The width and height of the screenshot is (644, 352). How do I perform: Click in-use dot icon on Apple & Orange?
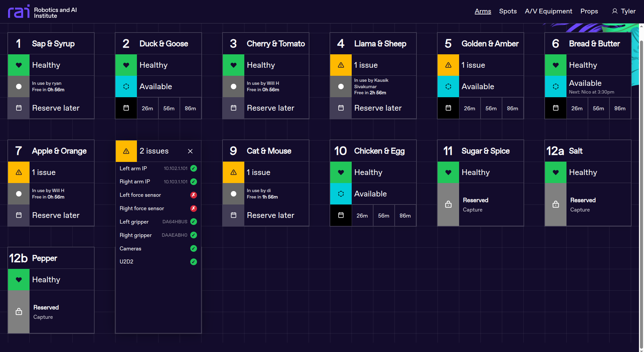(19, 194)
